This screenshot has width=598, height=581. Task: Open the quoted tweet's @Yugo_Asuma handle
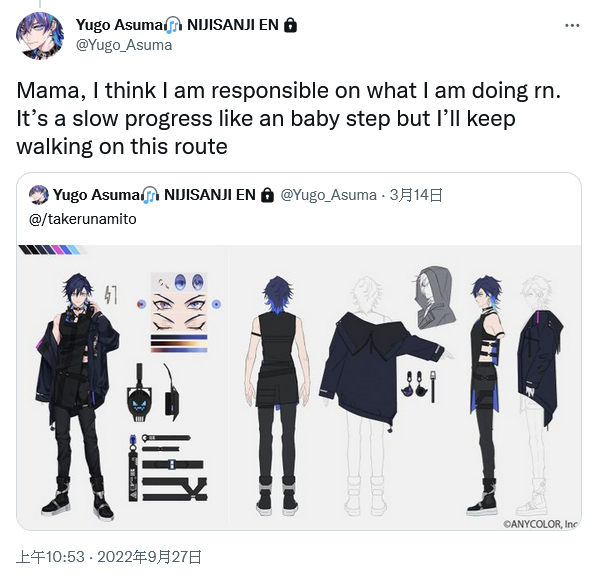(x=328, y=195)
